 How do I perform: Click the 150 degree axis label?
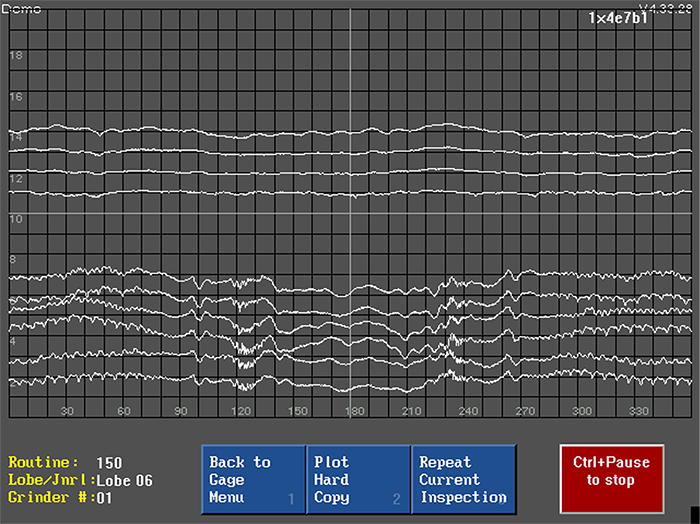point(298,411)
